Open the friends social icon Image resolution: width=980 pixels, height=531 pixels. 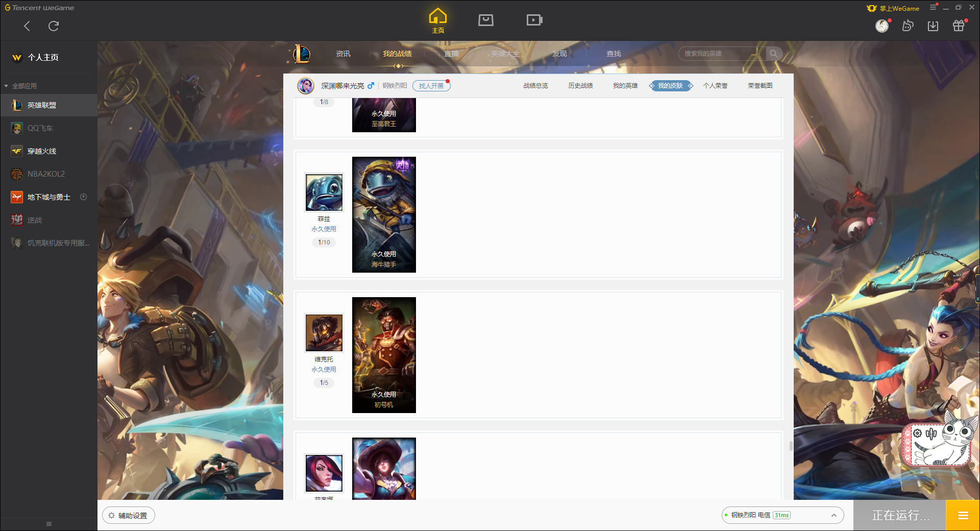908,26
